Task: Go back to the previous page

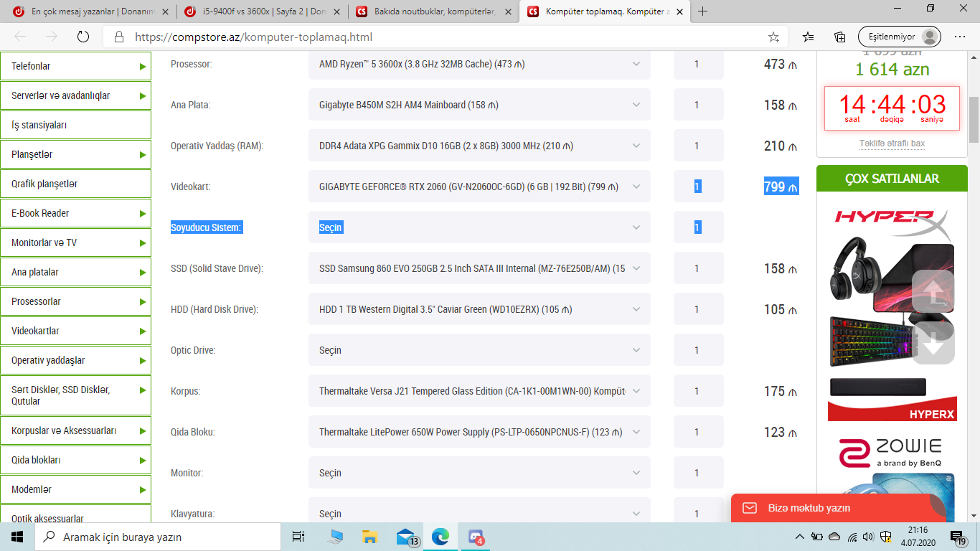Action: coord(20,37)
